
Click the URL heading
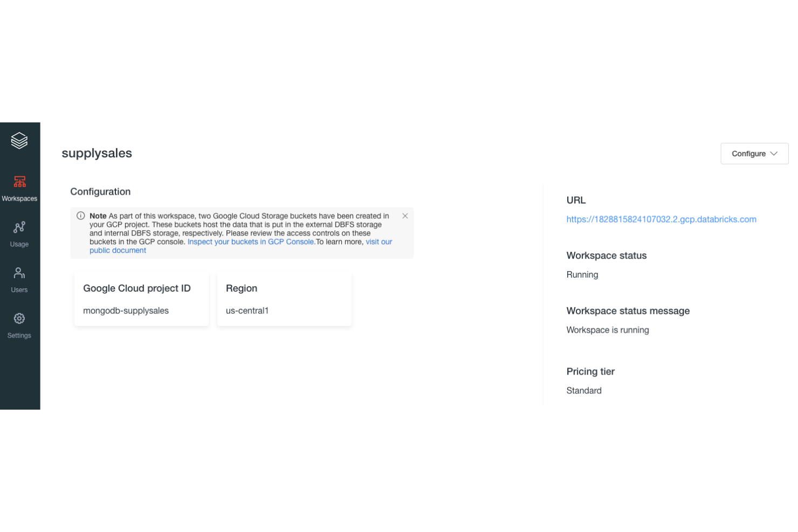pyautogui.click(x=576, y=200)
